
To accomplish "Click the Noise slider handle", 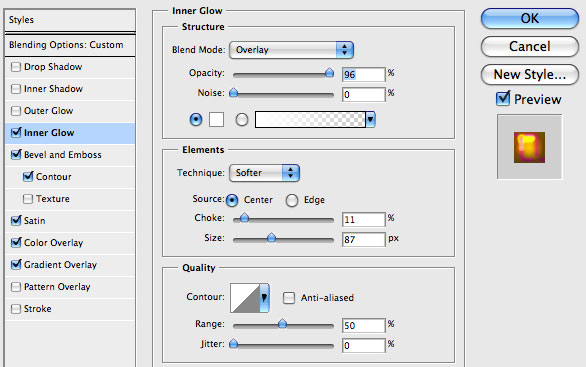I will tap(233, 92).
